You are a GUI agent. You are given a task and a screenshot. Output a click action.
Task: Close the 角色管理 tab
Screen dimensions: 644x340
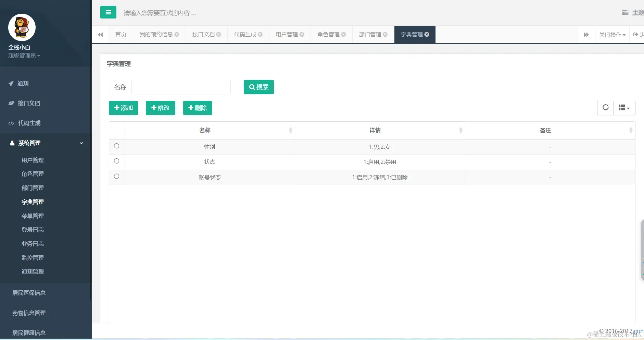343,34
